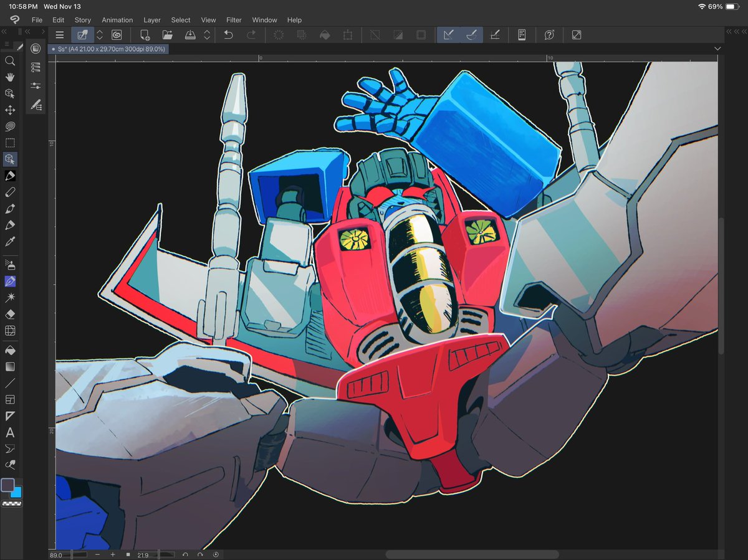
Task: Open the Window menu
Action: point(264,20)
